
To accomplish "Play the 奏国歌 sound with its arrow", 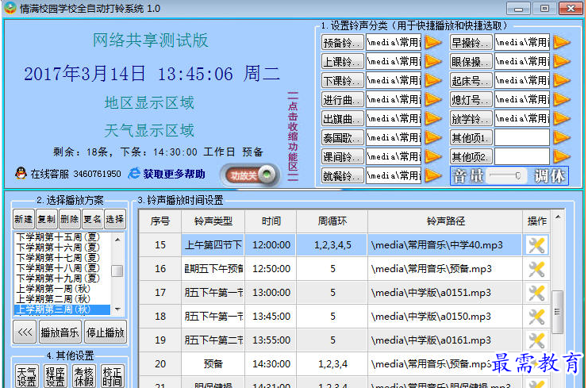I will (x=432, y=137).
